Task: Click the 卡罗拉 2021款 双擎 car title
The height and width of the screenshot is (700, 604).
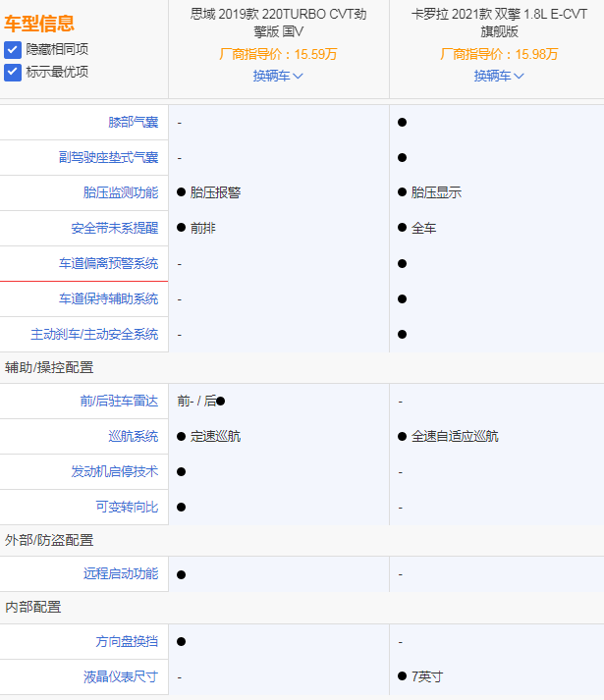Action: (x=499, y=23)
